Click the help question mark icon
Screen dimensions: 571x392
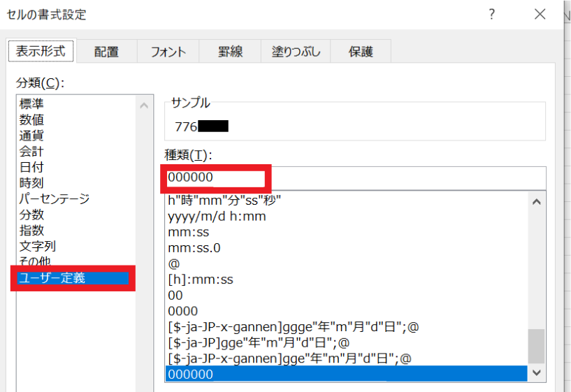(493, 15)
